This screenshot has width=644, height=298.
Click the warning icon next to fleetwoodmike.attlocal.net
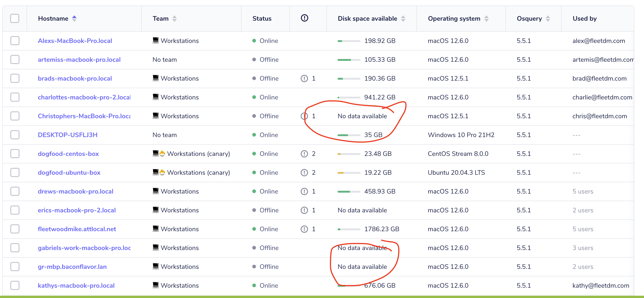click(x=304, y=229)
